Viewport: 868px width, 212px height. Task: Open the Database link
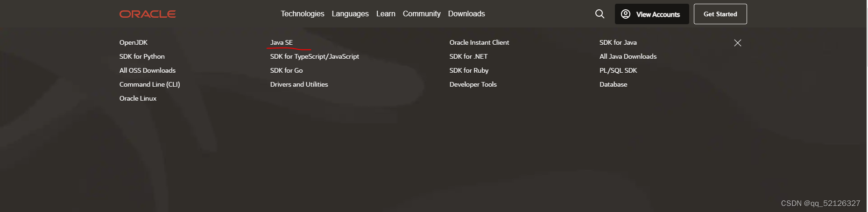tap(614, 84)
